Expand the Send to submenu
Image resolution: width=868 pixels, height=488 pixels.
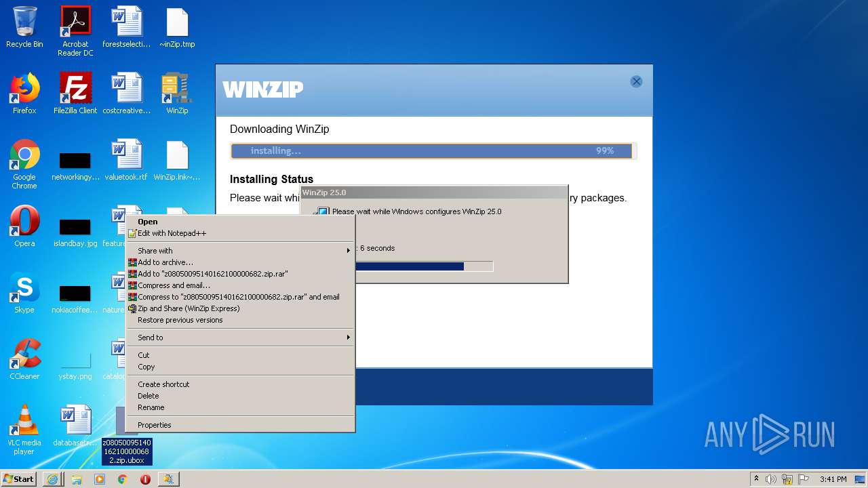(x=240, y=338)
